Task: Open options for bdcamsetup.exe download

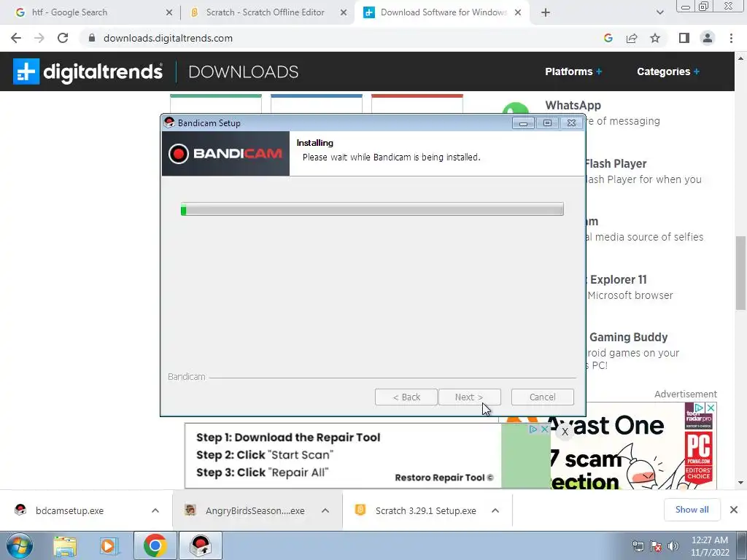Action: click(155, 510)
